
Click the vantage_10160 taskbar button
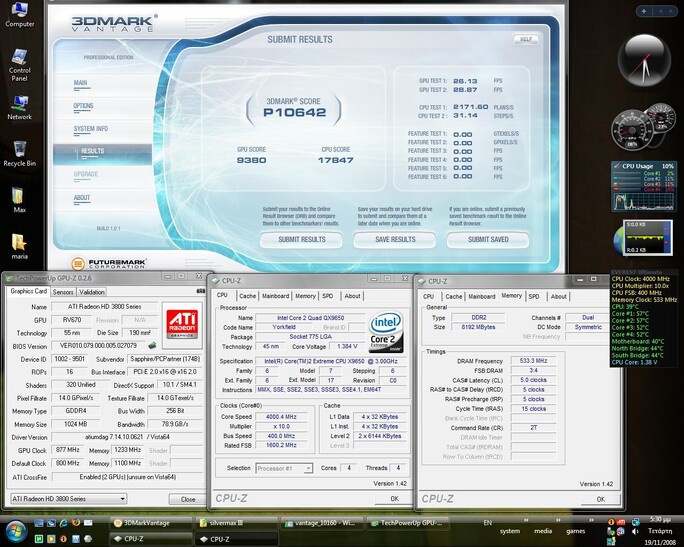pos(322,523)
